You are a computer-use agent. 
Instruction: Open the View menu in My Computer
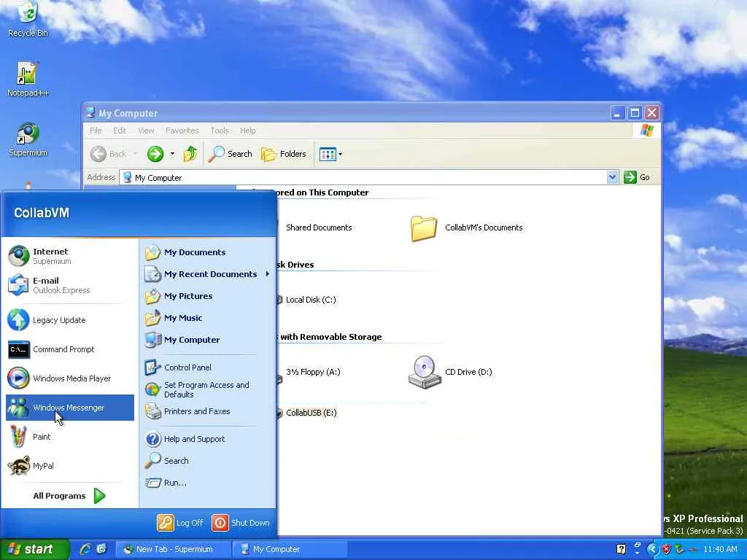[x=146, y=131]
